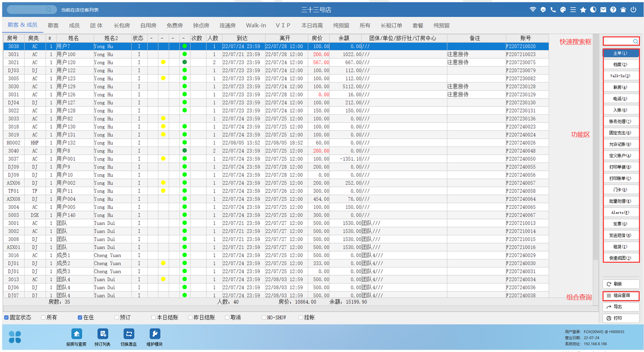Tick the NO-SHOW checkbox

(263, 318)
